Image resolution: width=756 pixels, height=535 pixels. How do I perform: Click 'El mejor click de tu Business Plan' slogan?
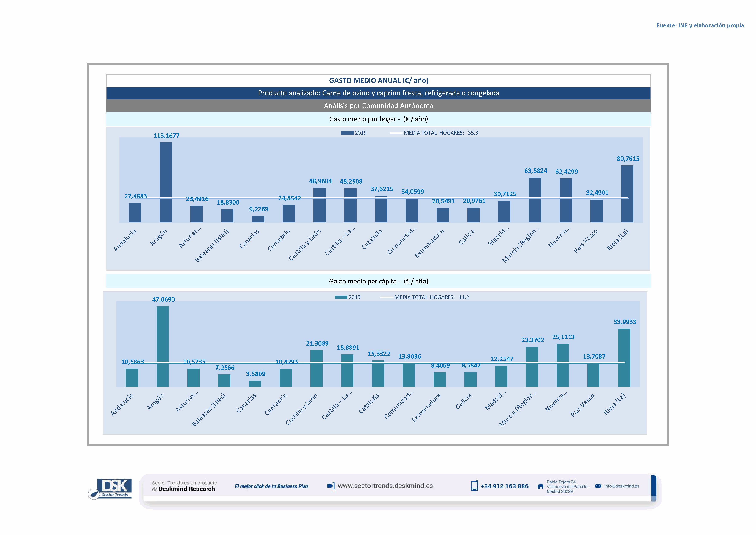coord(271,486)
